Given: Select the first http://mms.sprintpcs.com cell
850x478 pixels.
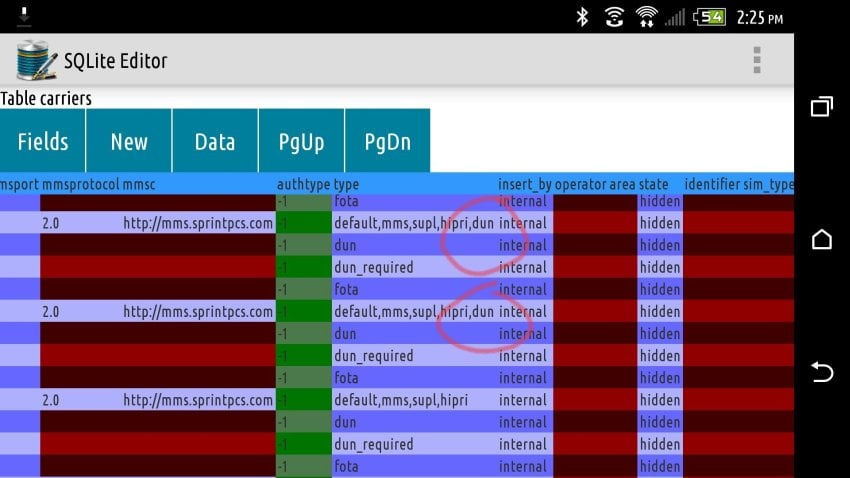Looking at the screenshot, I should tap(198, 223).
